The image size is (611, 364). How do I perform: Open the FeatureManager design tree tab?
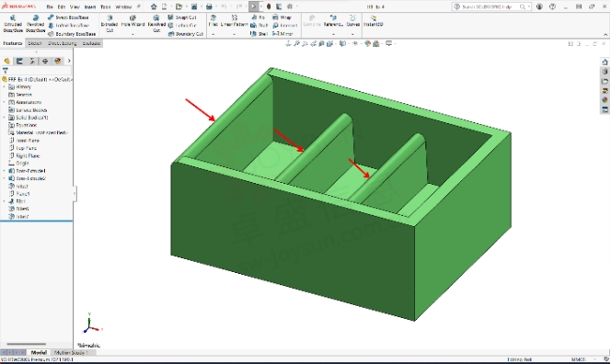click(7, 61)
